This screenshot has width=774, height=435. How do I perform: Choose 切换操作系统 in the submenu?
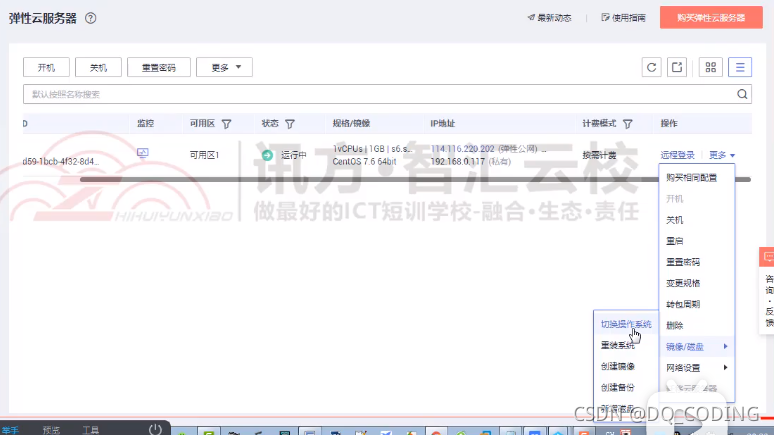(x=626, y=324)
